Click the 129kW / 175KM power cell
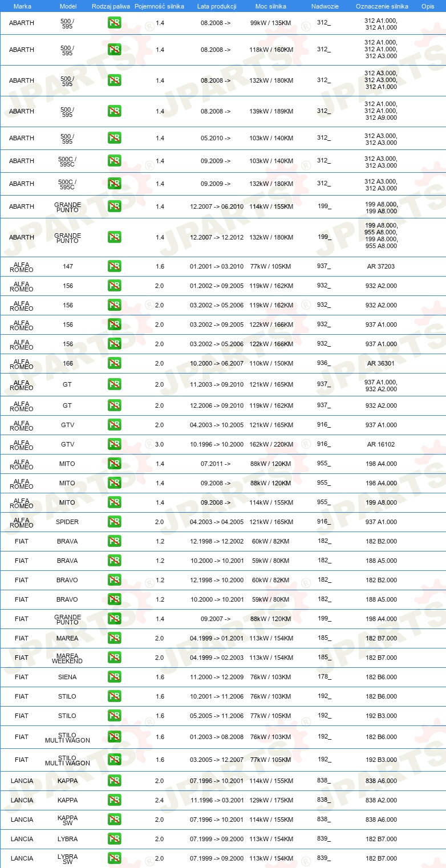446x868 pixels. (271, 800)
